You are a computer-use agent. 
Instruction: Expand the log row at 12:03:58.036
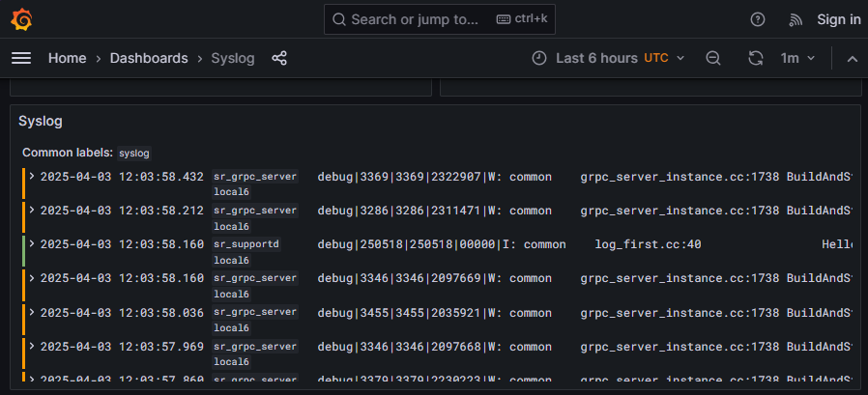coord(32,312)
